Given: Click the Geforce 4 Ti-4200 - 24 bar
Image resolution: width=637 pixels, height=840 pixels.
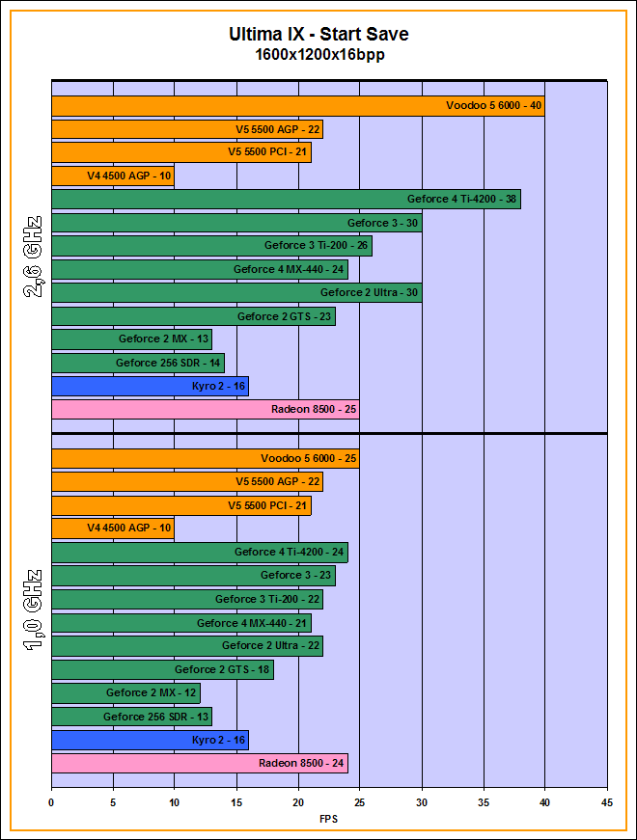Looking at the screenshot, I should point(199,553).
